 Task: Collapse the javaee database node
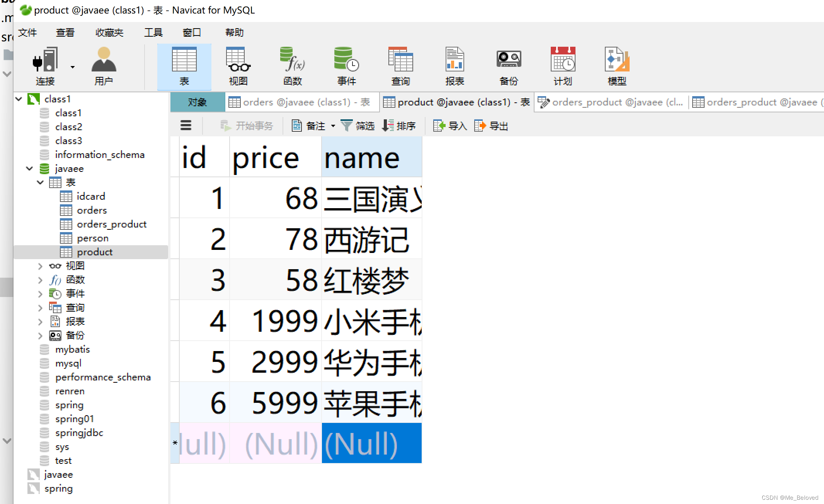pos(29,168)
